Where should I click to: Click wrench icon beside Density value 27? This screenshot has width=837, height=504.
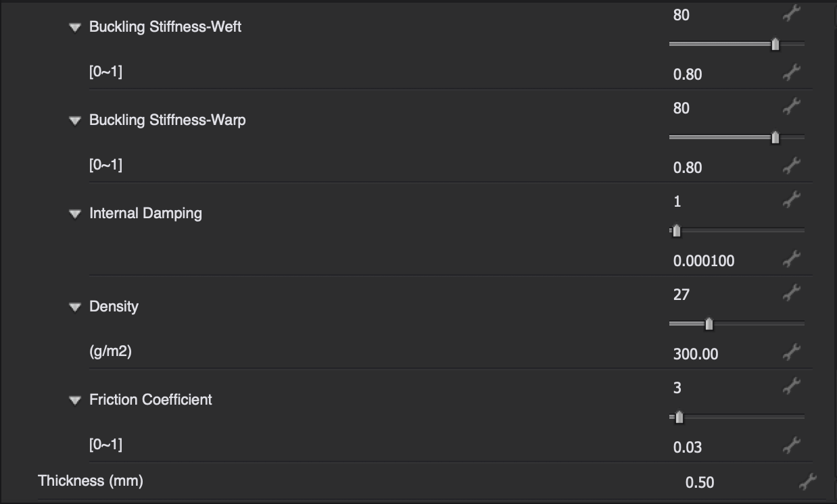792,293
